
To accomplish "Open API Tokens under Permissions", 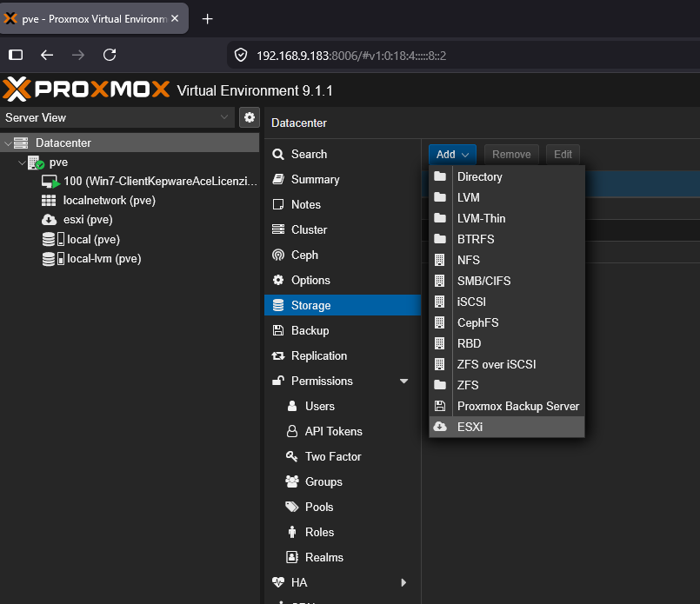I will [343, 431].
